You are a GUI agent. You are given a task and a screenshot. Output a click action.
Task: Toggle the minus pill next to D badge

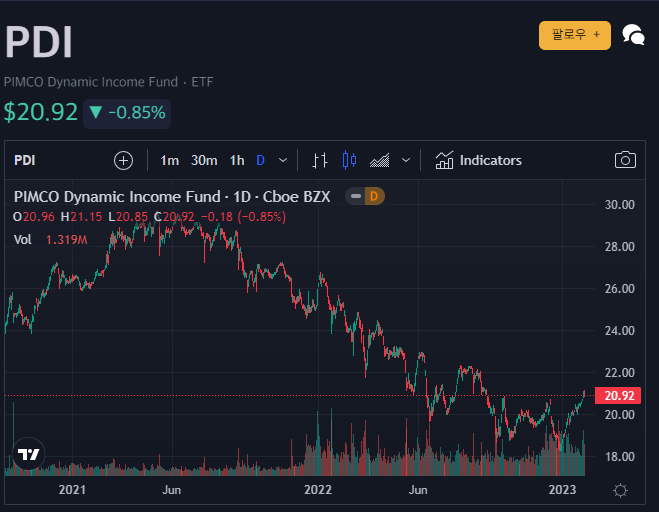[x=356, y=196]
